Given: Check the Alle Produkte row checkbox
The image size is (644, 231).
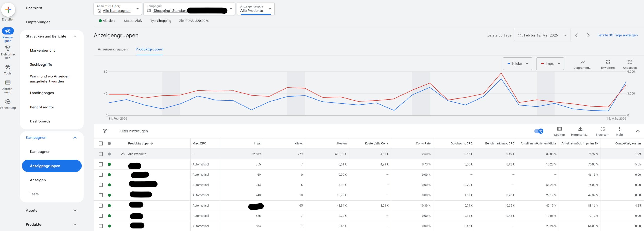Looking at the screenshot, I should (x=101, y=154).
